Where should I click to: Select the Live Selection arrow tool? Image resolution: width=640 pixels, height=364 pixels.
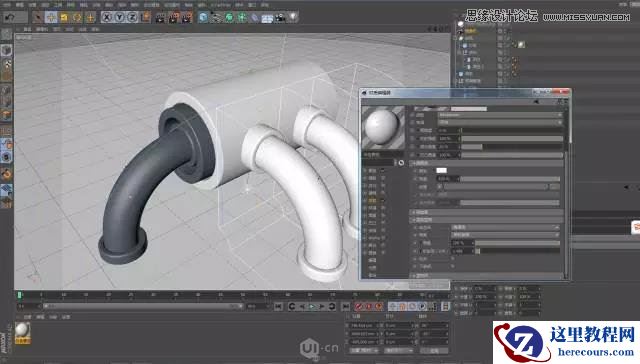(38, 18)
